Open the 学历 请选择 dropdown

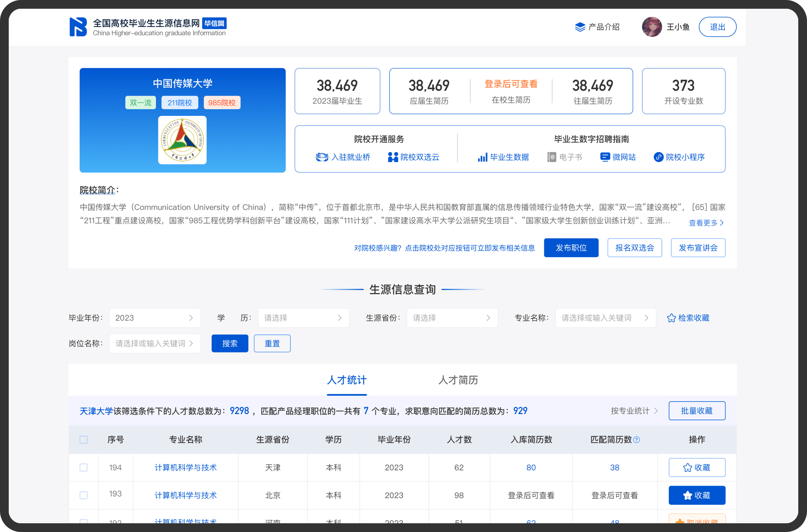click(x=303, y=318)
